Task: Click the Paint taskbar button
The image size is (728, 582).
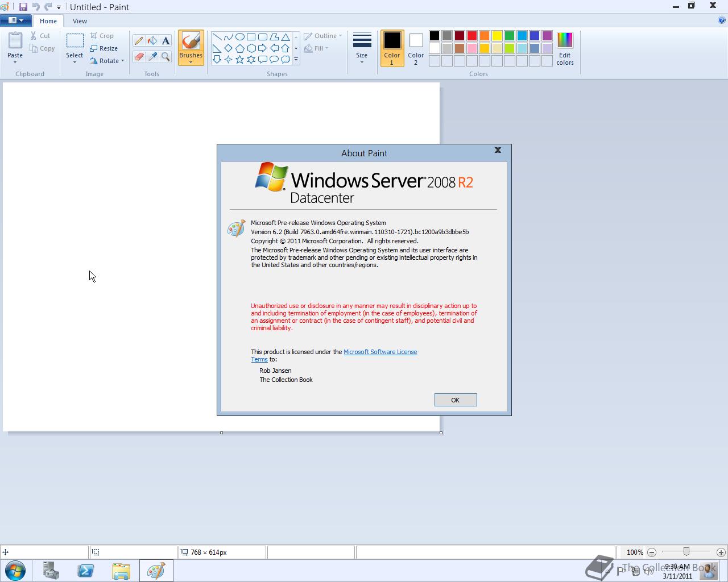Action: (156, 571)
